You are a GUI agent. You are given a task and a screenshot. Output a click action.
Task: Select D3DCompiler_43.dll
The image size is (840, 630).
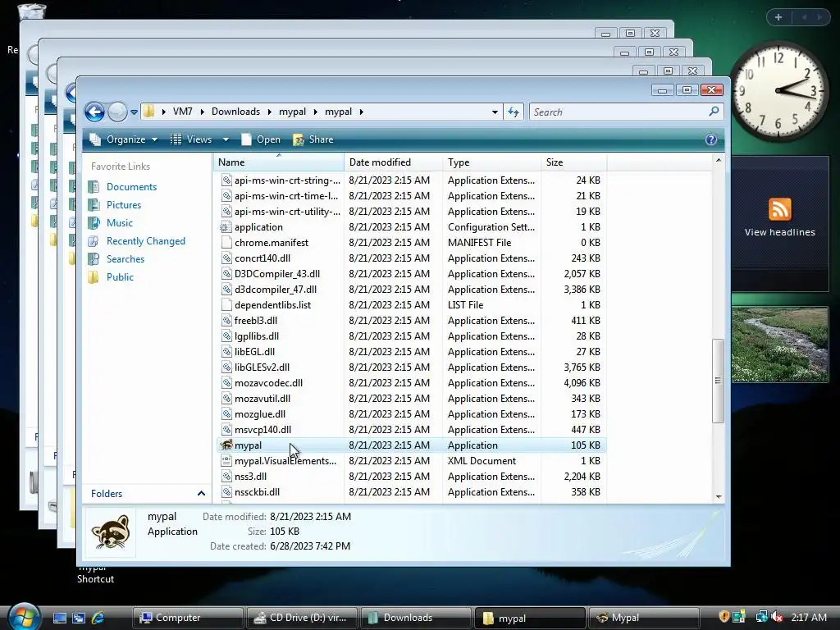277,274
